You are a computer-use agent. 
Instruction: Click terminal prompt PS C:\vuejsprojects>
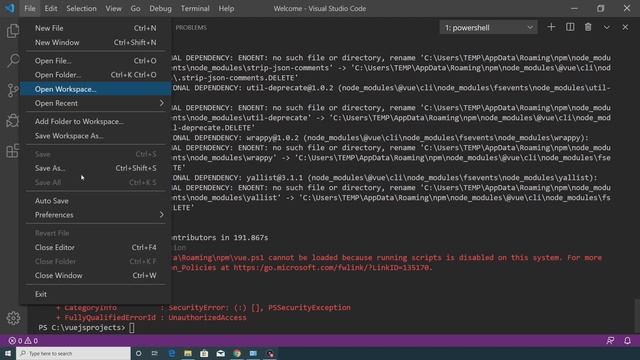(82, 327)
